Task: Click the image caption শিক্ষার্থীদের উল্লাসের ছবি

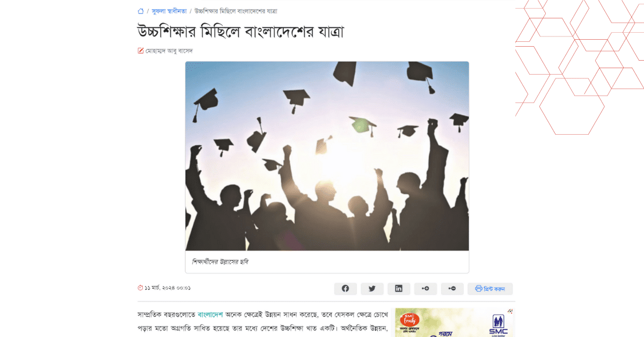Action: tap(221, 262)
